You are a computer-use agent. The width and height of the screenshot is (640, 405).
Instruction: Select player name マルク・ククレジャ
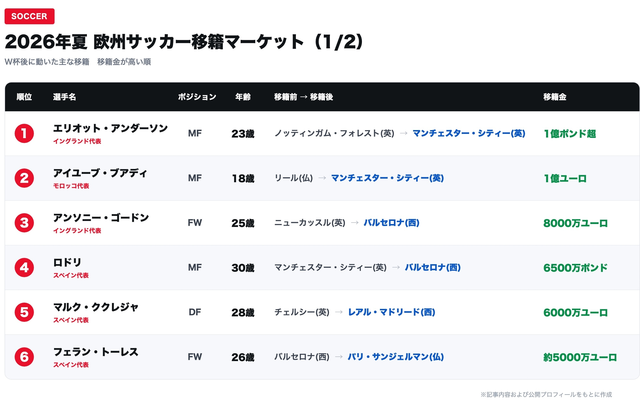pos(96,307)
